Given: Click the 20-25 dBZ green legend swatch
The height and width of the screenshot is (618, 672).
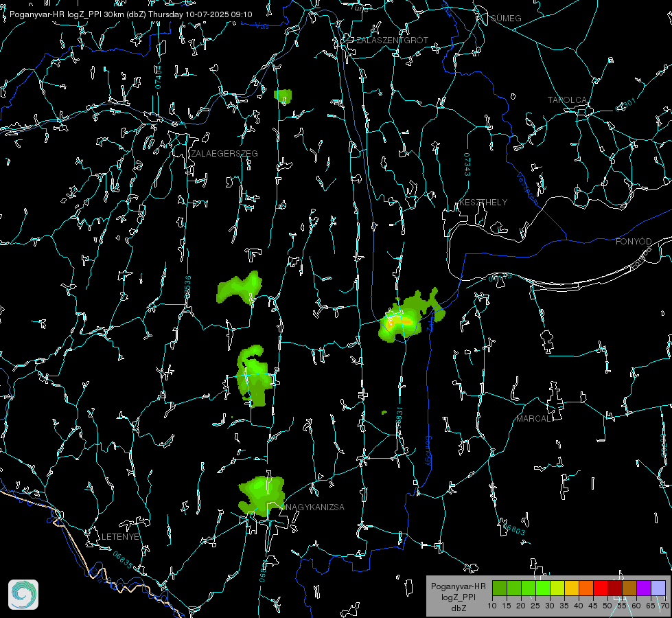Looking at the screenshot, I should [529, 588].
